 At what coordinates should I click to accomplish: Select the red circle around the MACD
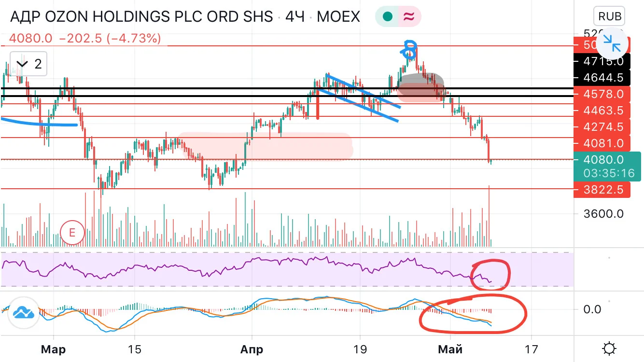point(473,313)
